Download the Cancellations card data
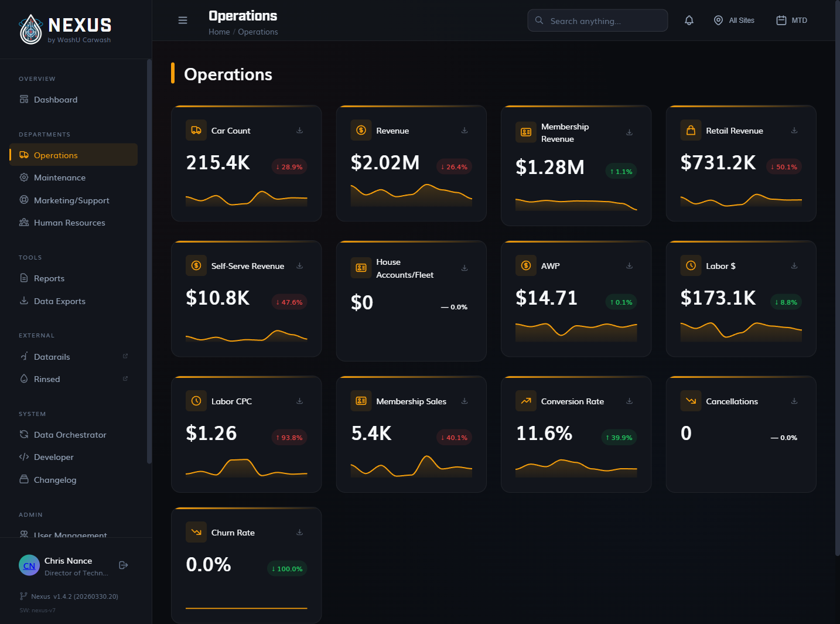Screen dimensions: 840x624 (794, 401)
